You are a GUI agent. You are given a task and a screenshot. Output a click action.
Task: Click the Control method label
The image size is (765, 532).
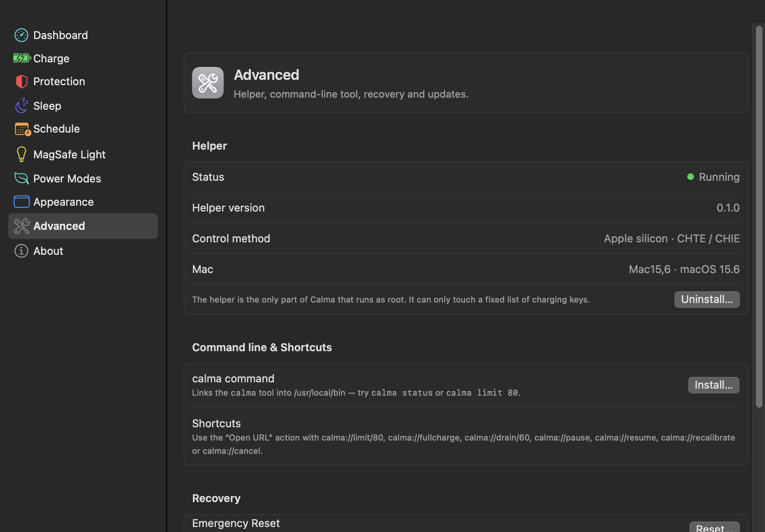coord(231,239)
